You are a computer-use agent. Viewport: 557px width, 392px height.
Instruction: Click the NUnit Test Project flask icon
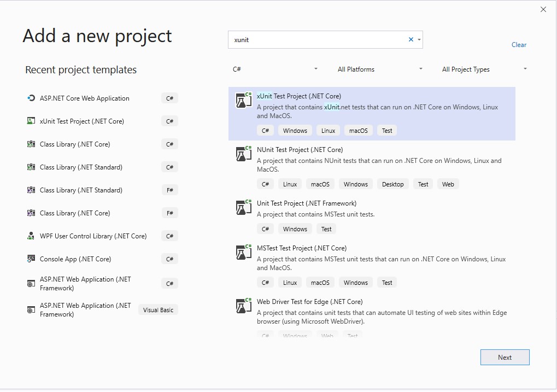[x=243, y=154]
